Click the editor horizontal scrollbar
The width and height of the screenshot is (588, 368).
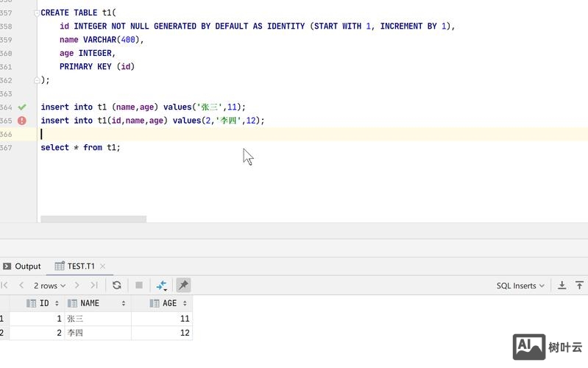(x=93, y=219)
